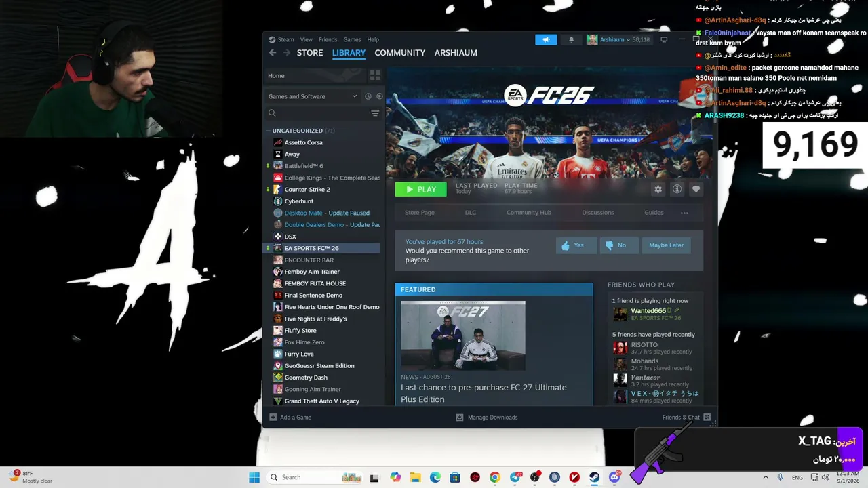Open the Games and Software dropdown
This screenshot has height=488, width=868.
[x=313, y=96]
